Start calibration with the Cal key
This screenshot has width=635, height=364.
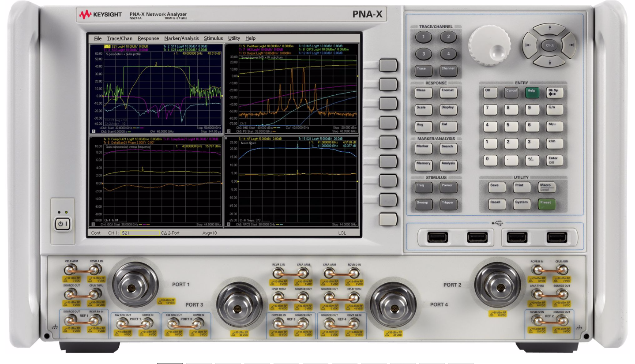(448, 127)
